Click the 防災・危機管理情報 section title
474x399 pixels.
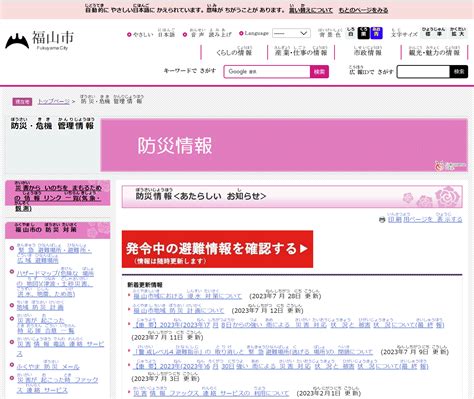pos(52,124)
